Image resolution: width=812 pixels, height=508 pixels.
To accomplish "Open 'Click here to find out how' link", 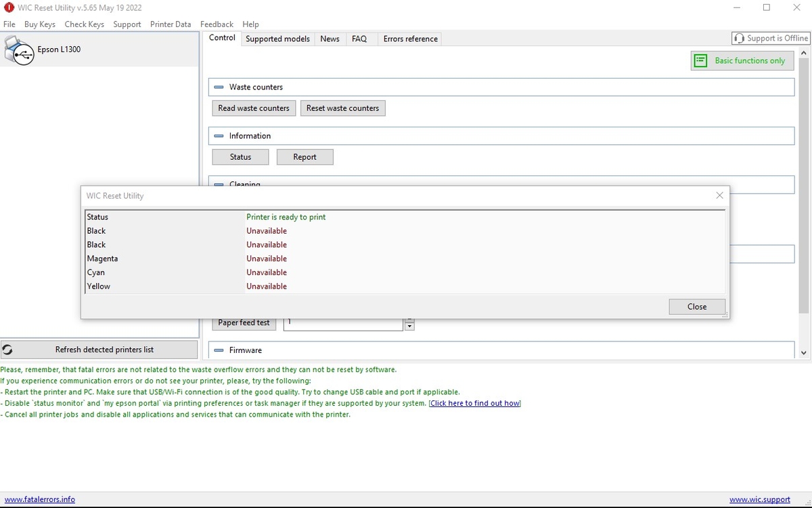I will click(475, 404).
